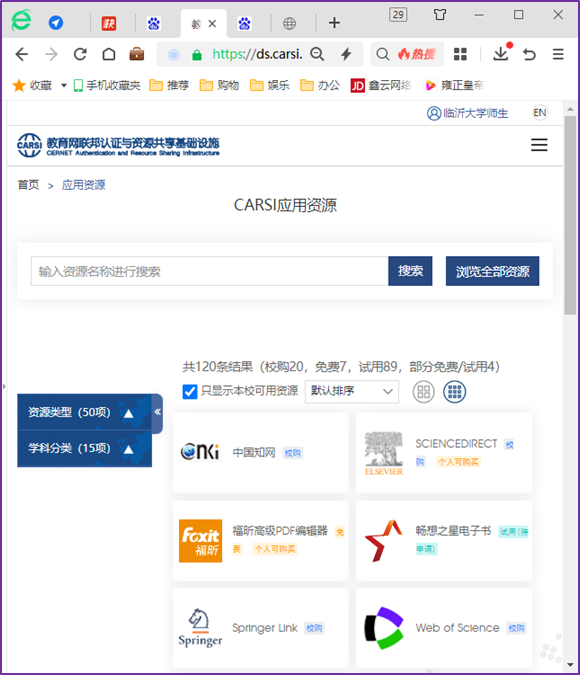This screenshot has width=580, height=675.
Task: Click the browser back arrow
Action: tap(22, 54)
